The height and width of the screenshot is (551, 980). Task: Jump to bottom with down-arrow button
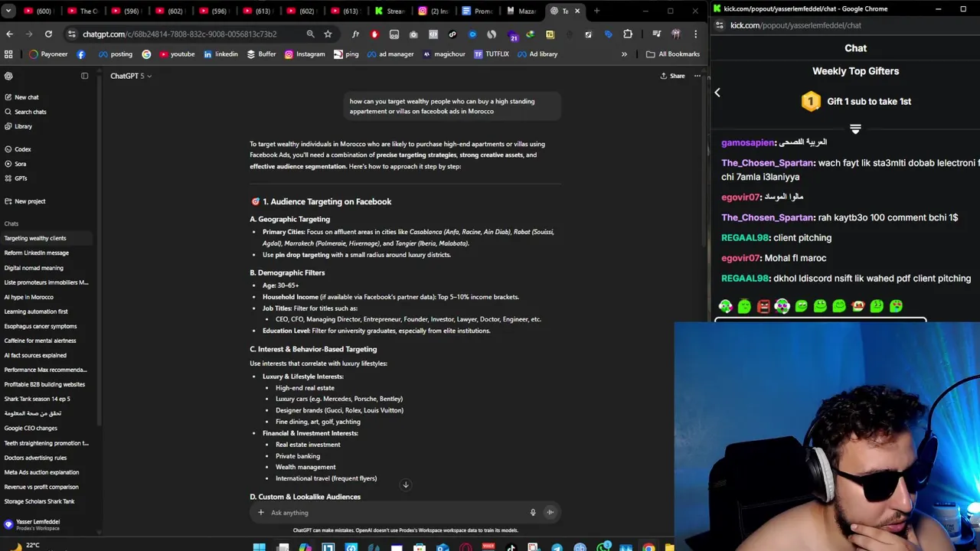coord(406,484)
